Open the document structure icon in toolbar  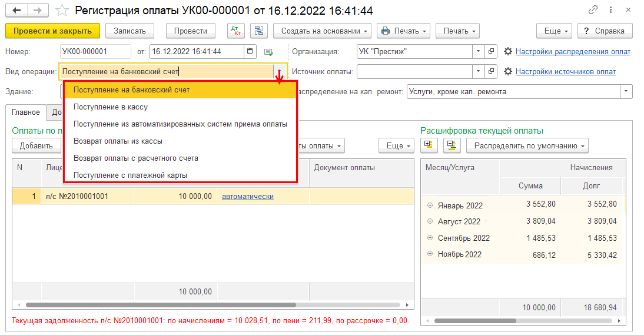point(259,31)
